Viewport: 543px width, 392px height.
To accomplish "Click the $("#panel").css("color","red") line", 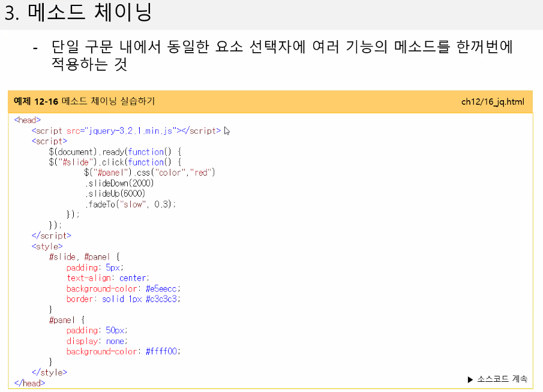I will (x=149, y=173).
